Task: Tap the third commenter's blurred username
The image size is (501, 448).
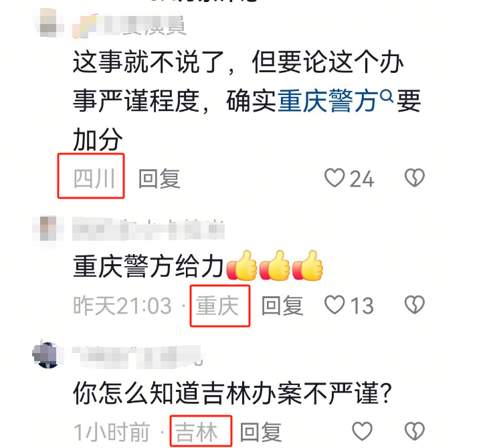Action: tap(138, 356)
